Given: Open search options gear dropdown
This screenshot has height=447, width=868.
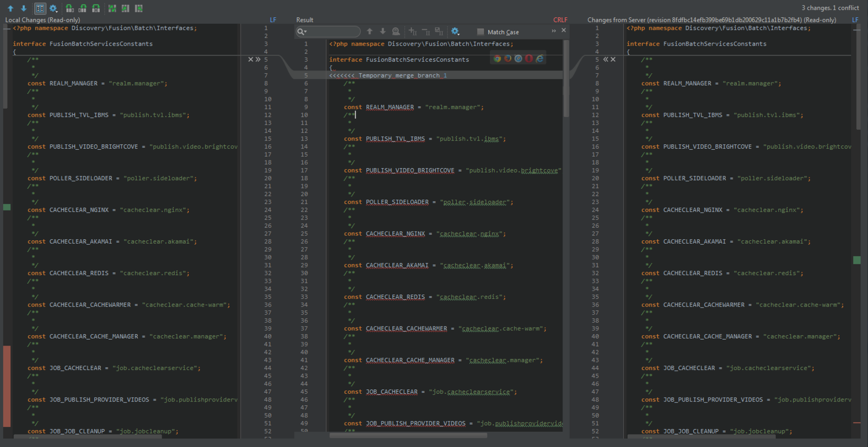Looking at the screenshot, I should 456,31.
